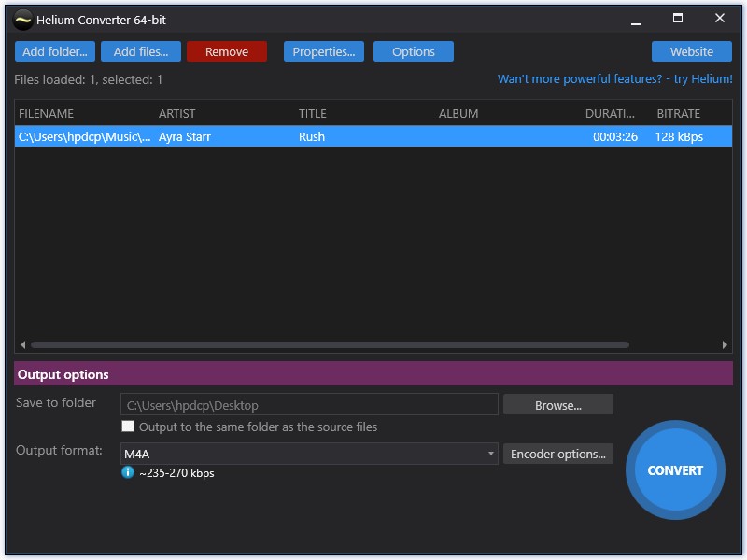Click the horizontal scrollbar thumb of file list
Viewport: 747px width, 560px height.
point(331,344)
